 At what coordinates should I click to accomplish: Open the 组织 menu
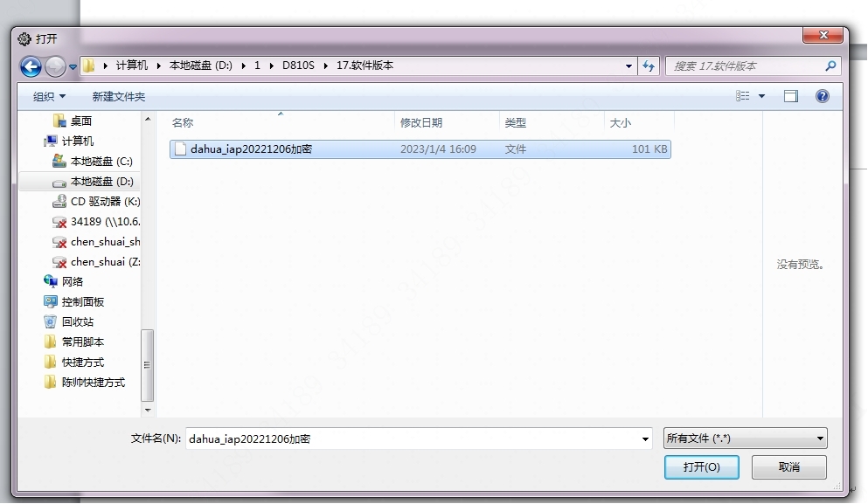pyautogui.click(x=49, y=97)
